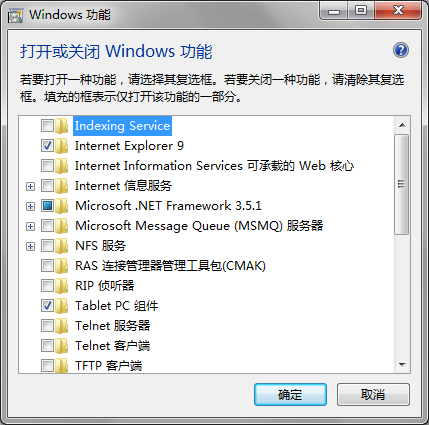Click the Windows Features title bar icon
This screenshot has height=425, width=429.
pos(15,16)
